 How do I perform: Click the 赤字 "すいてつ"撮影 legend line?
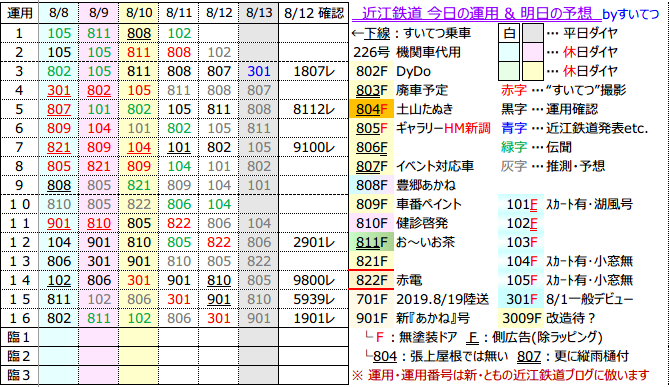tap(564, 90)
